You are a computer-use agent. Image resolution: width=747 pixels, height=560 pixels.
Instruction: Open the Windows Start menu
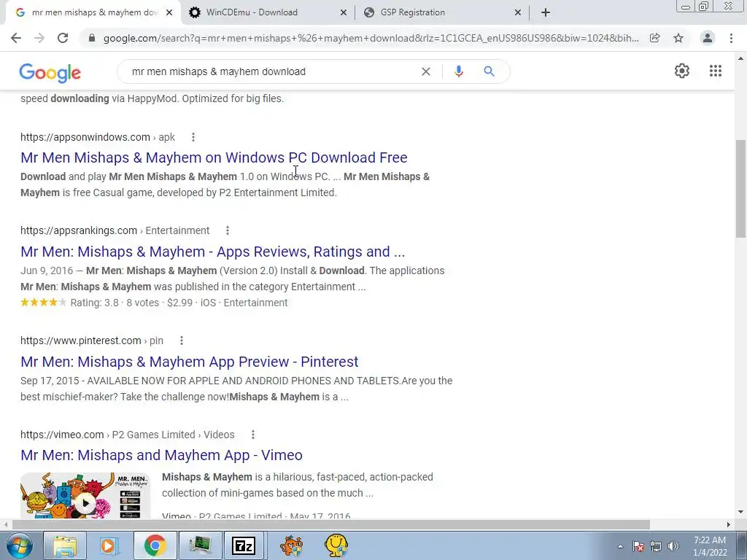pyautogui.click(x=19, y=545)
